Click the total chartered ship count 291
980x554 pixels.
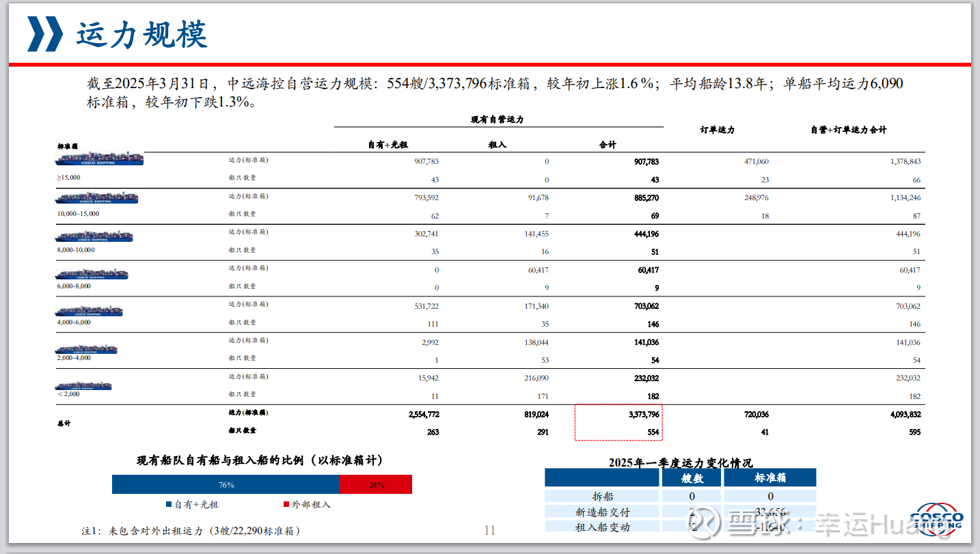coord(543,432)
